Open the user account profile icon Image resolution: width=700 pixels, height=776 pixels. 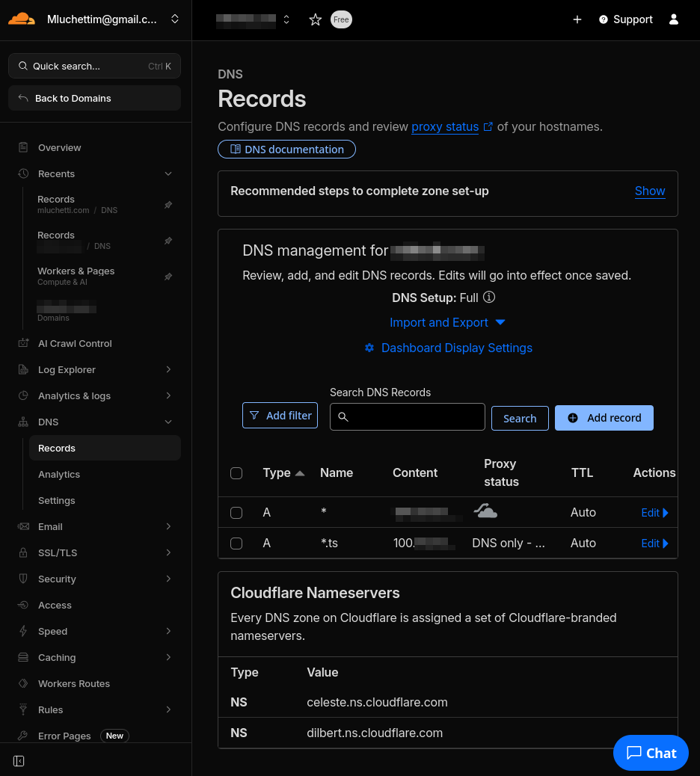click(x=674, y=19)
